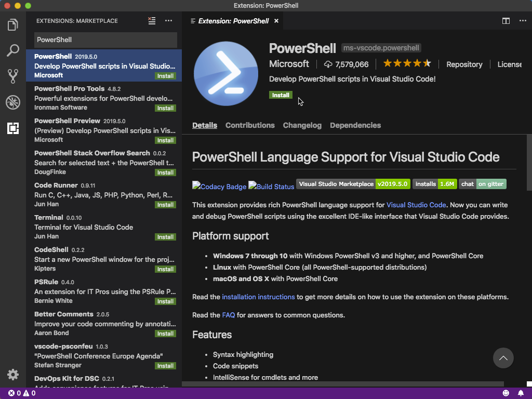The width and height of the screenshot is (532, 399).
Task: Open editor More Actions ellipsis menu
Action: tap(521, 21)
